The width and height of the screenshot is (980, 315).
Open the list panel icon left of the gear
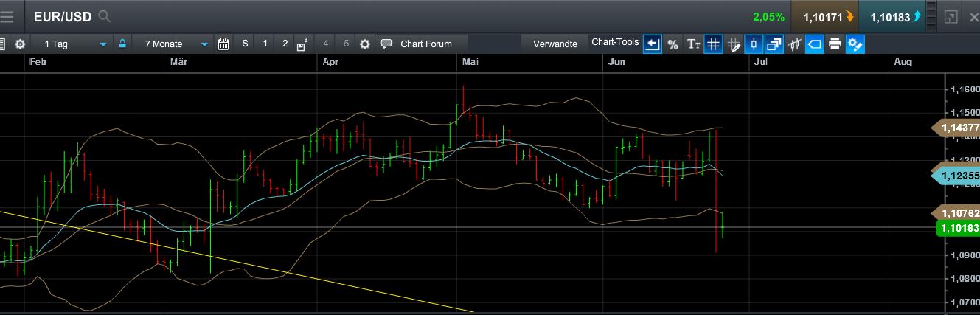click(3, 44)
